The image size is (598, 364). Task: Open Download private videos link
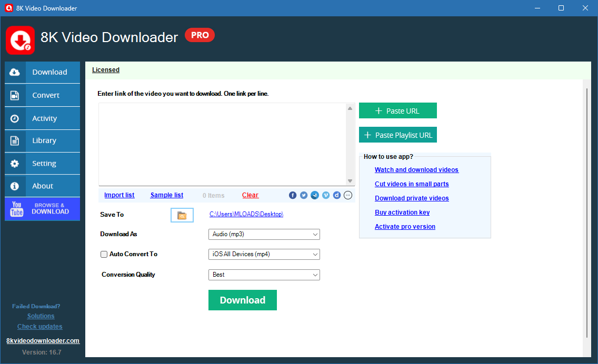[x=412, y=198]
